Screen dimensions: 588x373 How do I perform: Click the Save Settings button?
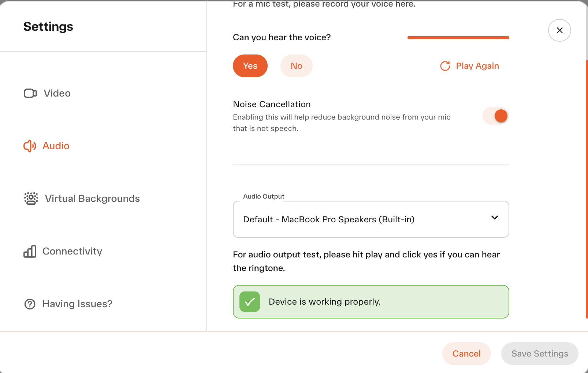click(540, 354)
